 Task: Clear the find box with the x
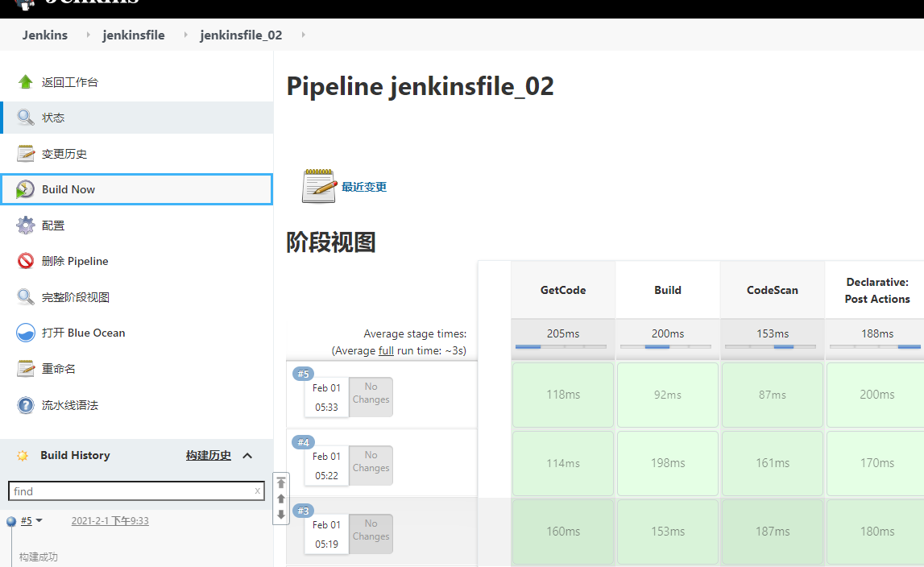point(257,490)
